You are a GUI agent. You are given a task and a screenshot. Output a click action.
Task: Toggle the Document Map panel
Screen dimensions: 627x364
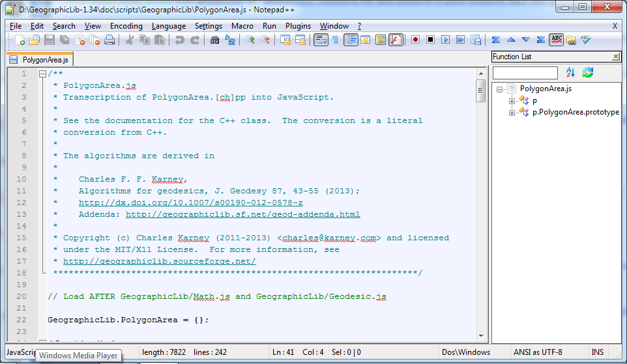click(380, 40)
